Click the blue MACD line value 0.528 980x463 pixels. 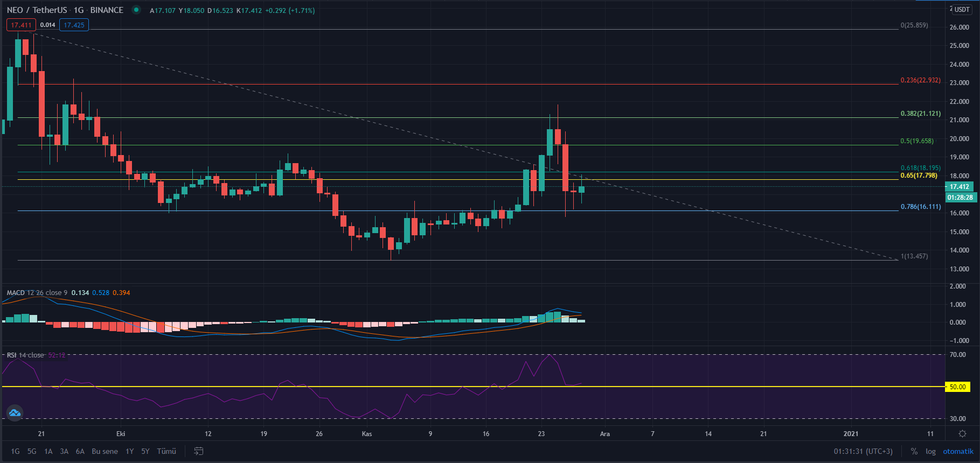pos(101,293)
